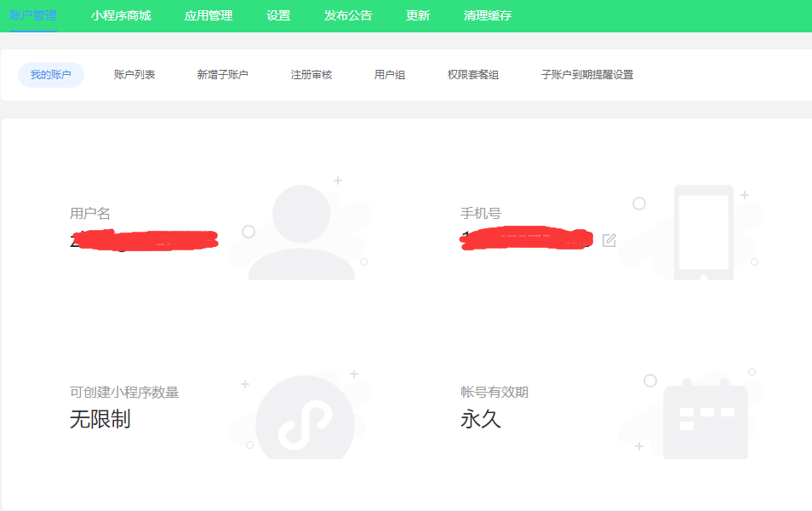Screen dimensions: 812x511
Task: Open the 注册审核 tab
Action: (312, 75)
